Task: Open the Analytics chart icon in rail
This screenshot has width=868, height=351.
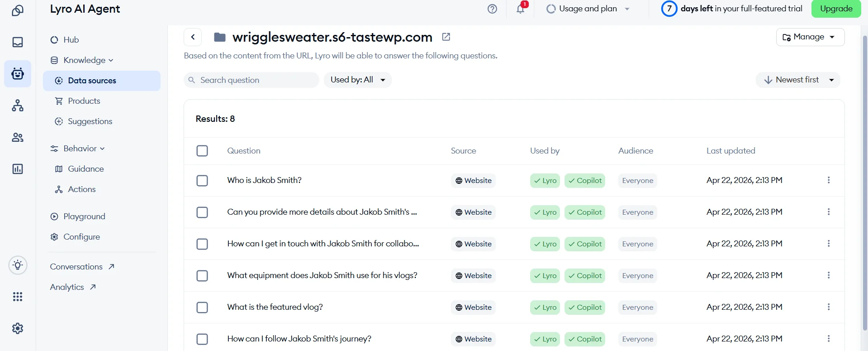Action: coord(18,169)
